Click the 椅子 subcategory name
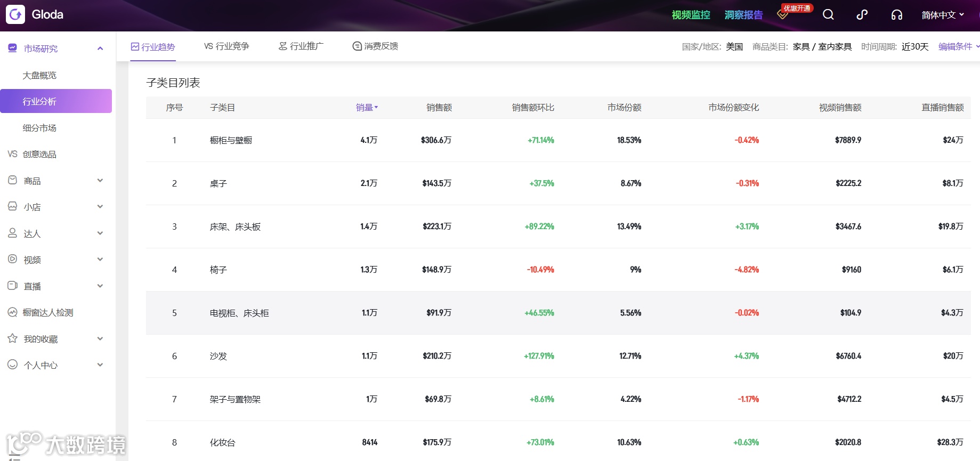Screen dimensions: 980x461 (x=218, y=270)
